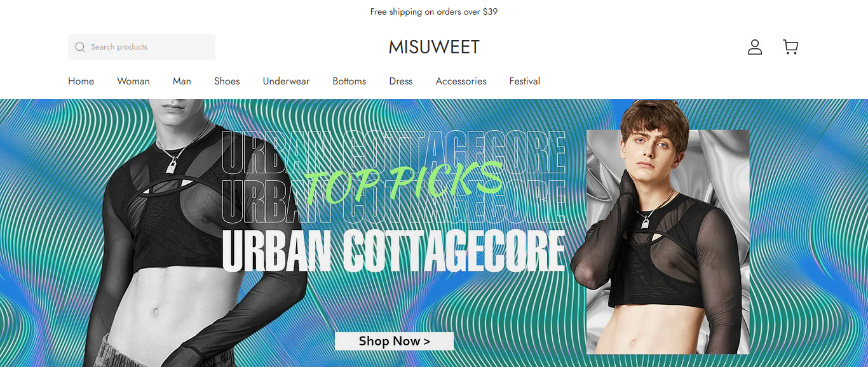The image size is (868, 367).
Task: Open the Dress category
Action: [x=401, y=81]
